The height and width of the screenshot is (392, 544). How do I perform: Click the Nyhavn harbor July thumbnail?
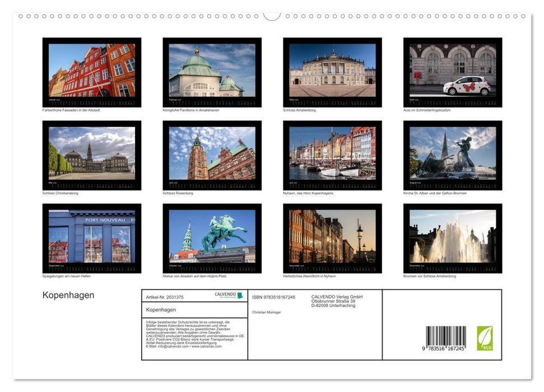[x=333, y=155]
